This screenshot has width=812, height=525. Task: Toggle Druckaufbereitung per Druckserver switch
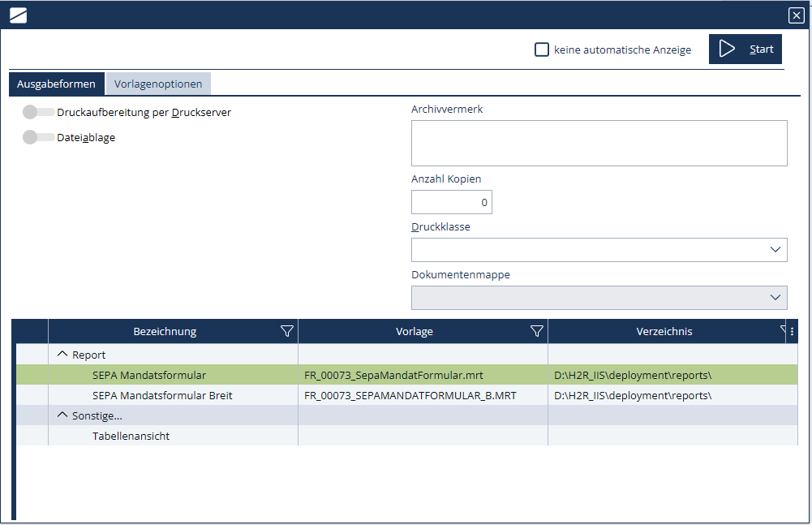[x=38, y=112]
